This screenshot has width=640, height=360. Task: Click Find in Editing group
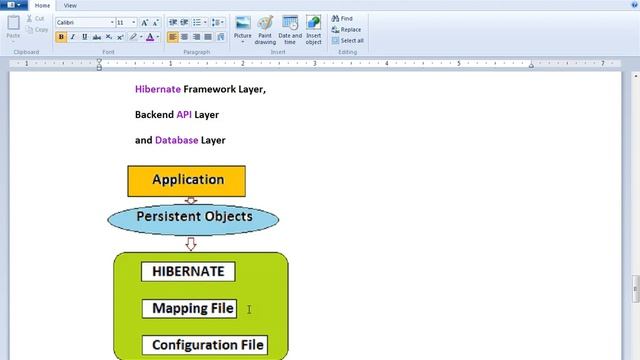[x=342, y=18]
